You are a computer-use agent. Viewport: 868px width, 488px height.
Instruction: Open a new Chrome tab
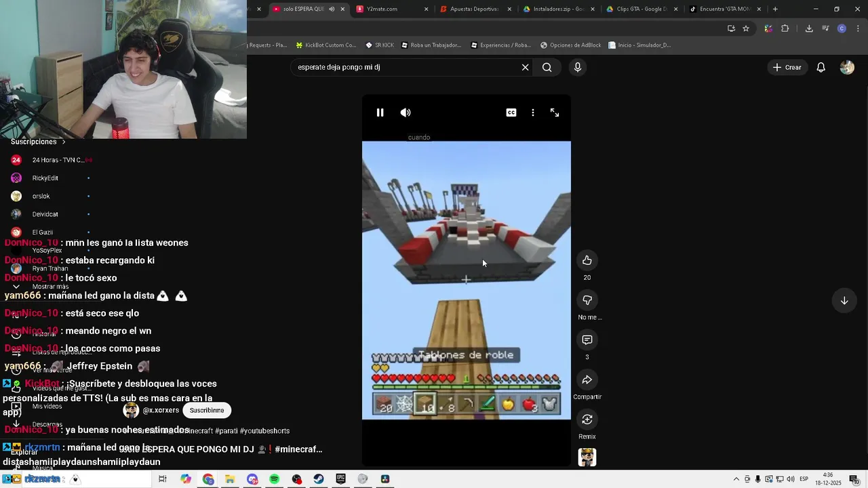point(775,9)
